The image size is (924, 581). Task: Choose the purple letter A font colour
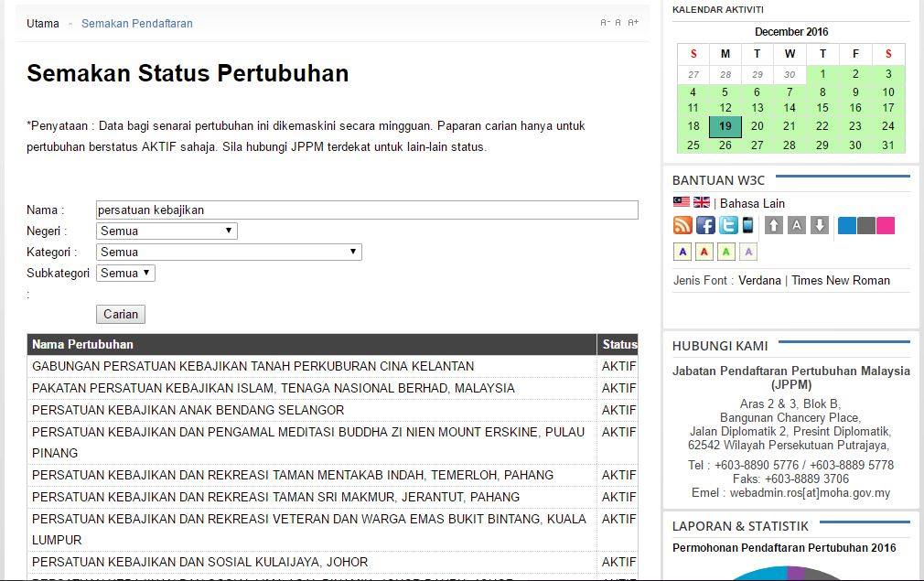pos(748,252)
